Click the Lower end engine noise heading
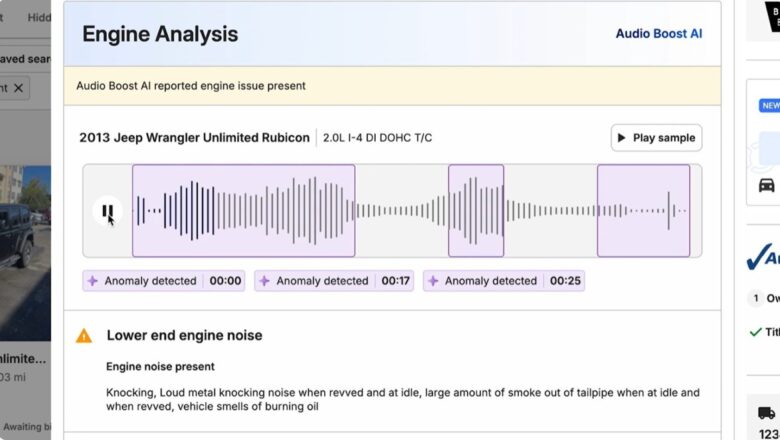 tap(184, 336)
